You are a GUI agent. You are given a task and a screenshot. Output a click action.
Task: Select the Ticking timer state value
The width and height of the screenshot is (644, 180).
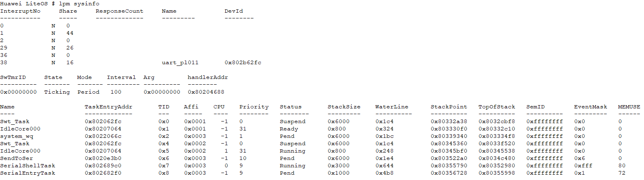click(x=57, y=92)
